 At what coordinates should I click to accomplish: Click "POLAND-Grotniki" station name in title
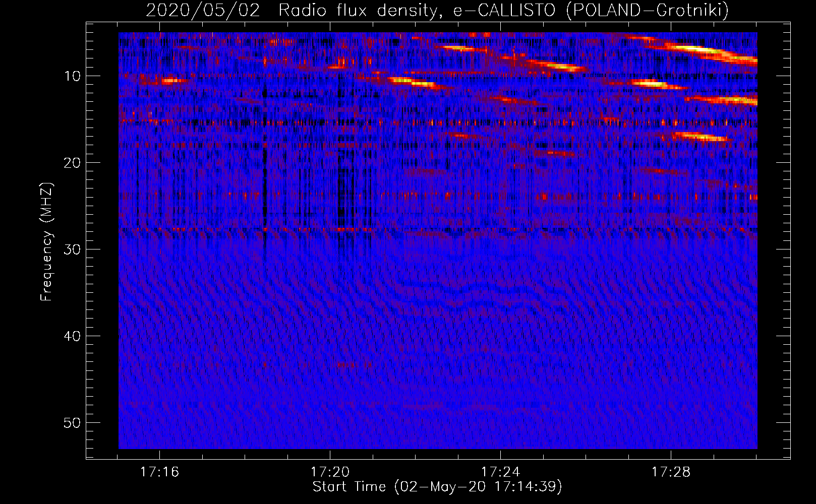tap(647, 10)
